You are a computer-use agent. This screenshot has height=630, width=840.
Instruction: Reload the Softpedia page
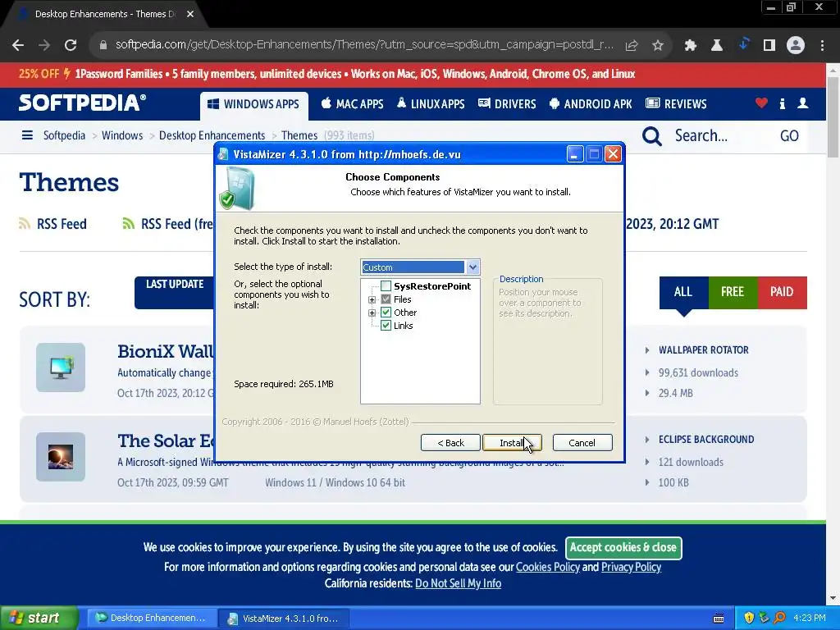(x=71, y=45)
